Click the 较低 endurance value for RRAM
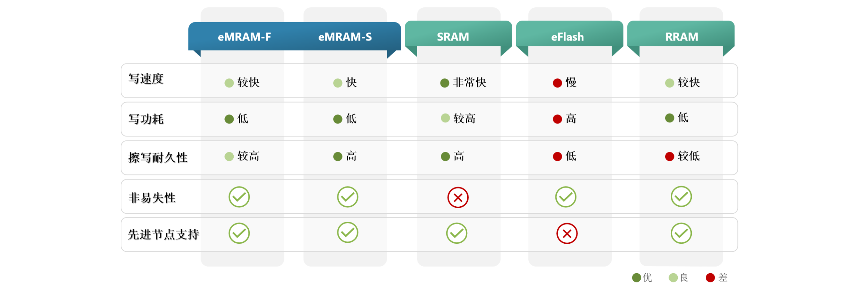Viewport: 868px width, 296px height. click(x=689, y=156)
